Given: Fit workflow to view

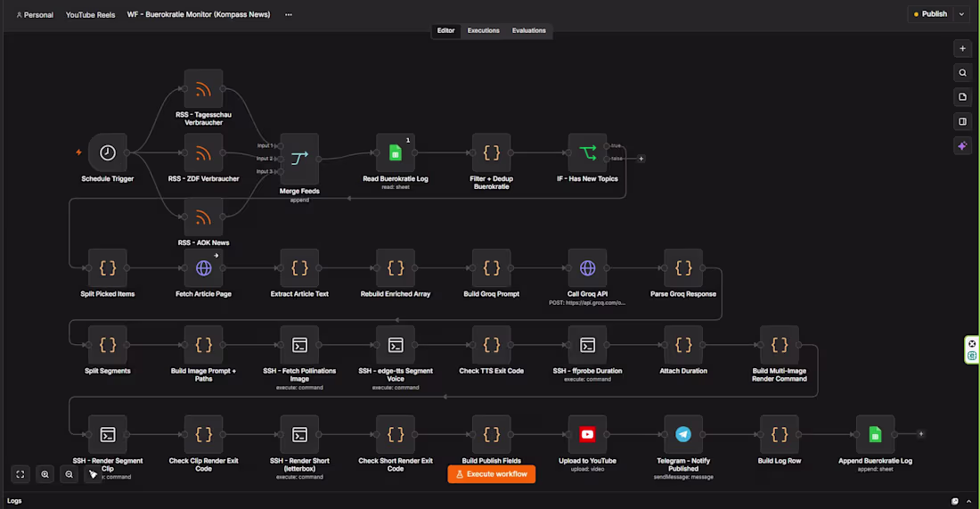Looking at the screenshot, I should click(x=20, y=474).
